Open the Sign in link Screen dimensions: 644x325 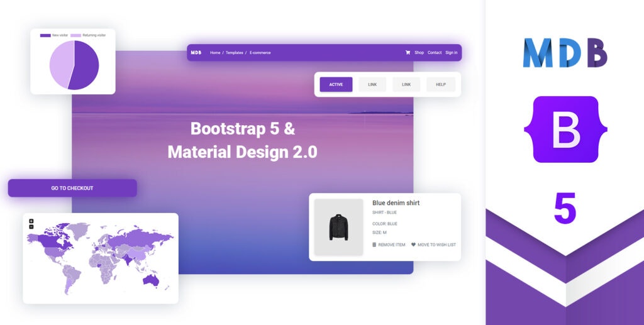[x=451, y=53]
